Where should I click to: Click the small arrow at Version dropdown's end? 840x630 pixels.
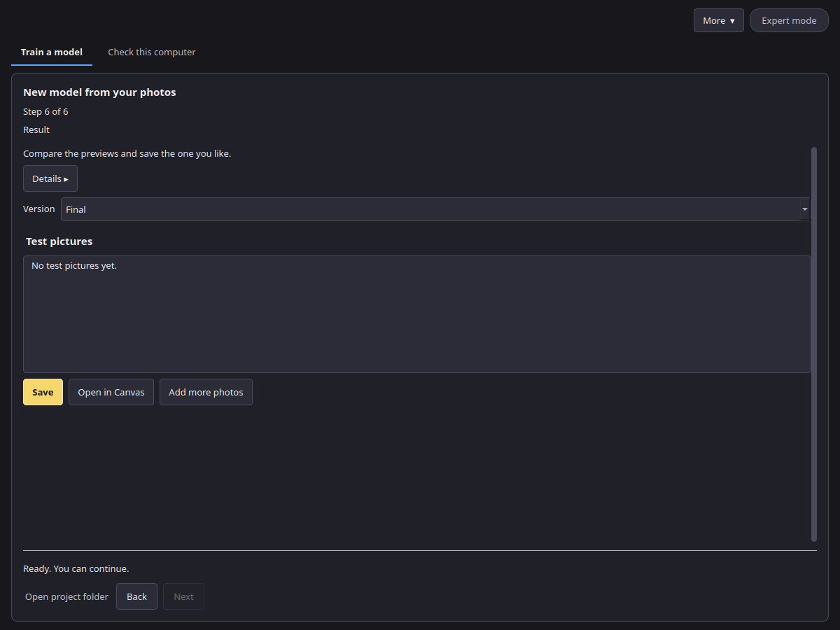tap(805, 209)
